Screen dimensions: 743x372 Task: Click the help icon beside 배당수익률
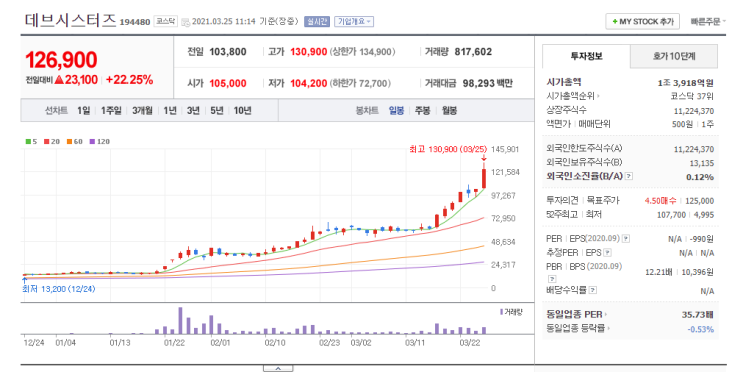click(x=592, y=290)
